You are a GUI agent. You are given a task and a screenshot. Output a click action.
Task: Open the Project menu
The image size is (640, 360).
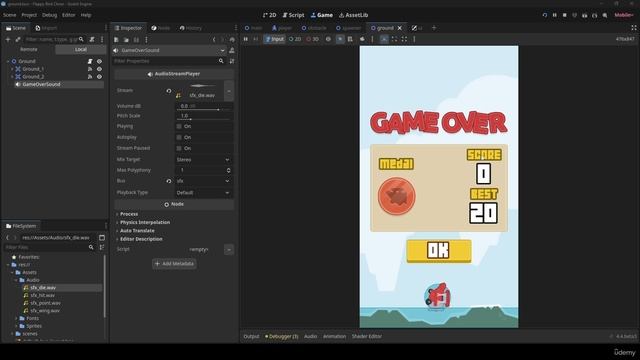(29, 15)
